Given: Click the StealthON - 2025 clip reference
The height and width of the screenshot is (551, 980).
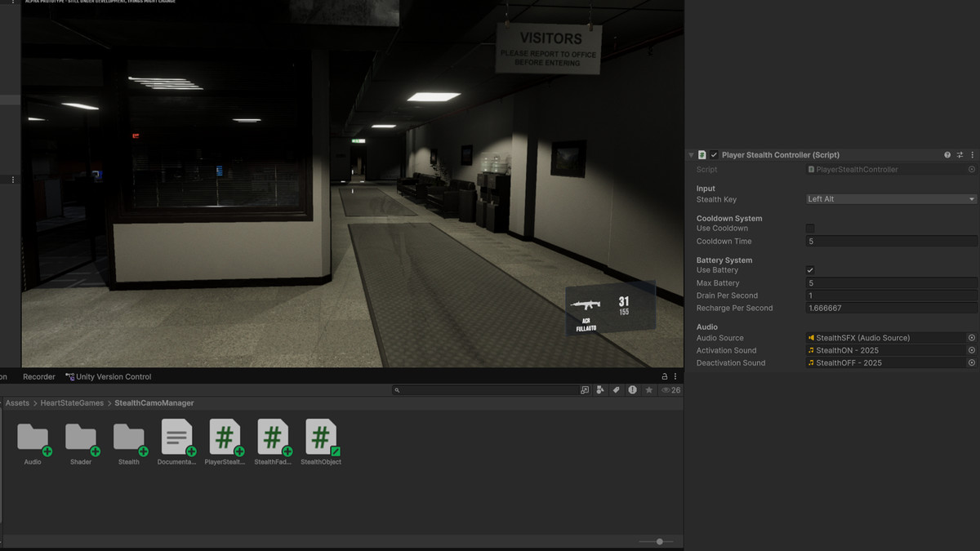Looking at the screenshot, I should [x=885, y=350].
